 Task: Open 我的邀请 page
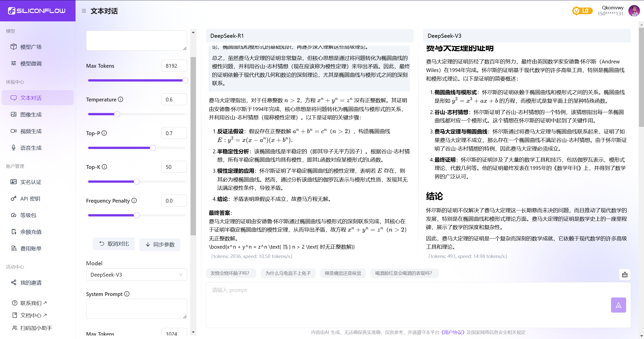pos(38,283)
